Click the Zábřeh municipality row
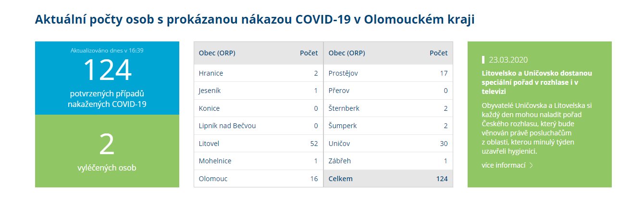 [388, 161]
